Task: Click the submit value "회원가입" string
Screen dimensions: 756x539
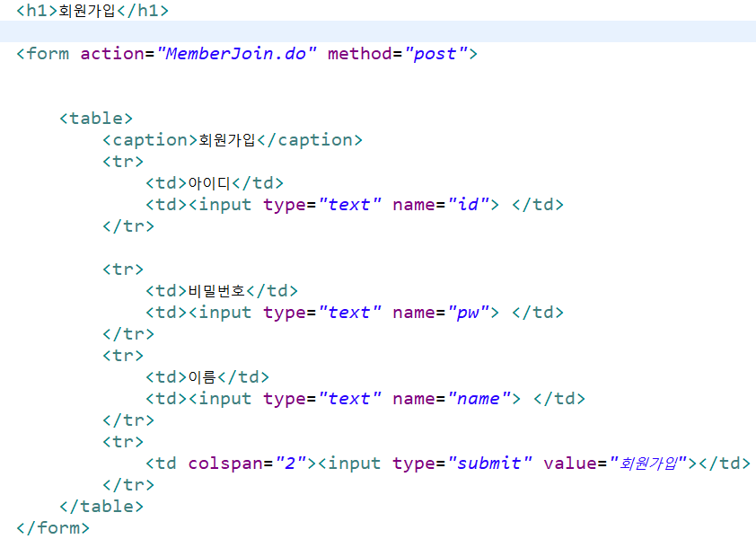Action: coord(648,464)
